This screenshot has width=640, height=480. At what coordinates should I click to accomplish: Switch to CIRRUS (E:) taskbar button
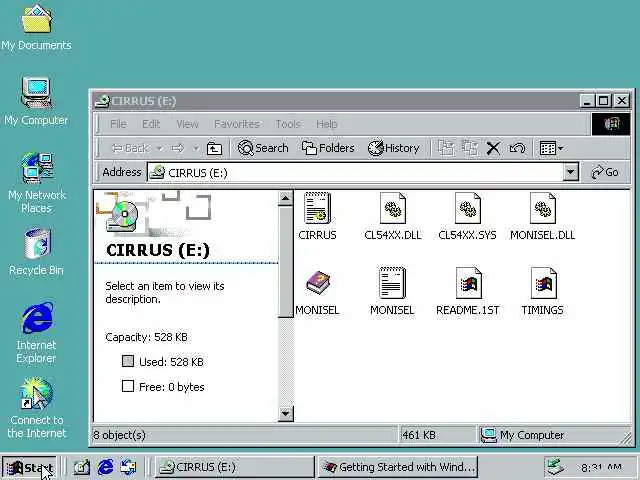(235, 467)
